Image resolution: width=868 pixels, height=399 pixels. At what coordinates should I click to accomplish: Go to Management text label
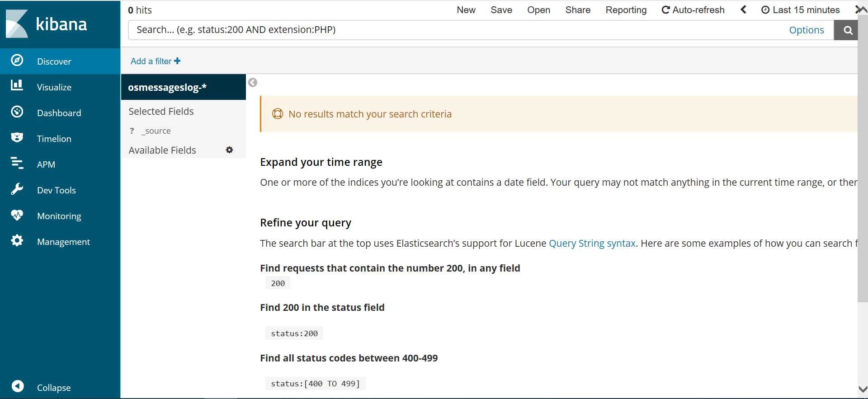[x=64, y=242]
